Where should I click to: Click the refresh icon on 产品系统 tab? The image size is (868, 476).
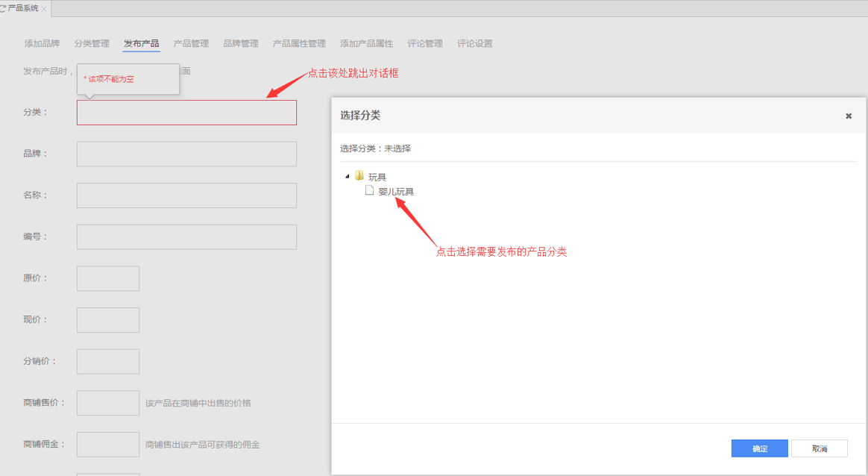pyautogui.click(x=3, y=8)
